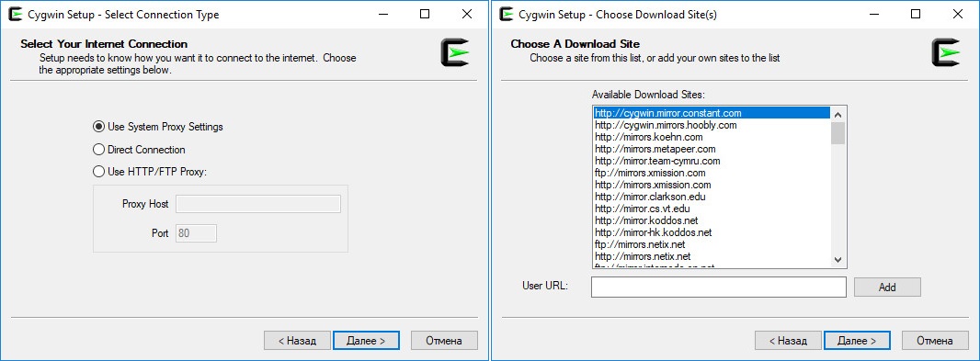Click the download sites list scroll-down arrow
This screenshot has width=980, height=361.
(838, 260)
